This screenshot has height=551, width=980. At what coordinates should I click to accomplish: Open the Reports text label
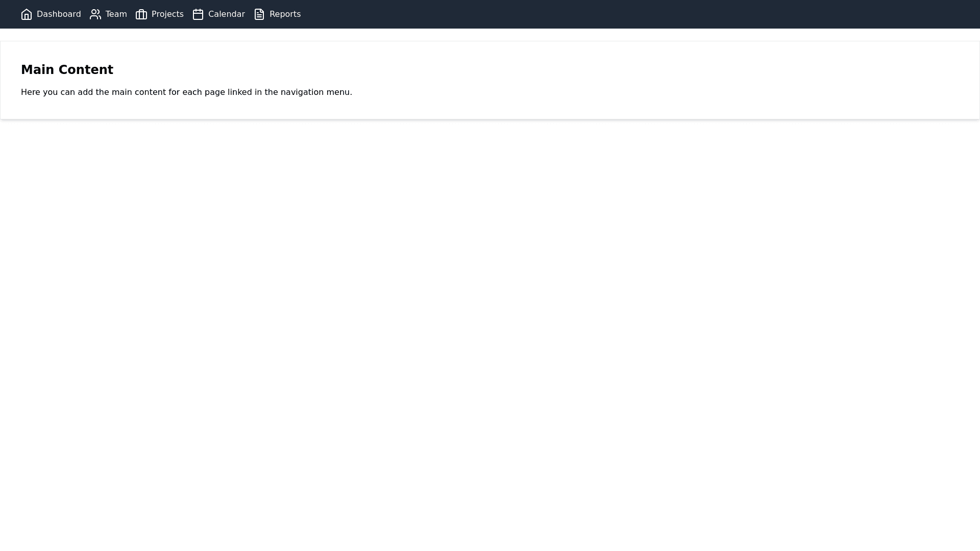click(285, 14)
